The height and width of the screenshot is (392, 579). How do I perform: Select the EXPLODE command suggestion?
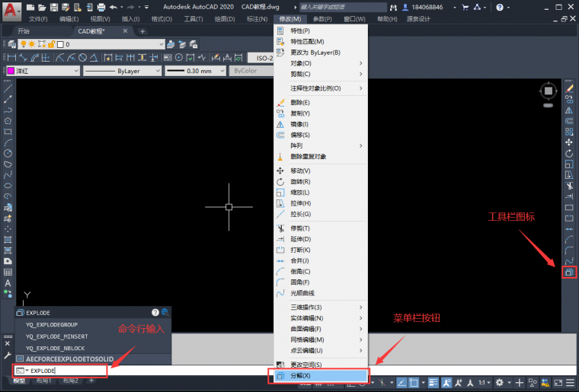[x=93, y=313]
